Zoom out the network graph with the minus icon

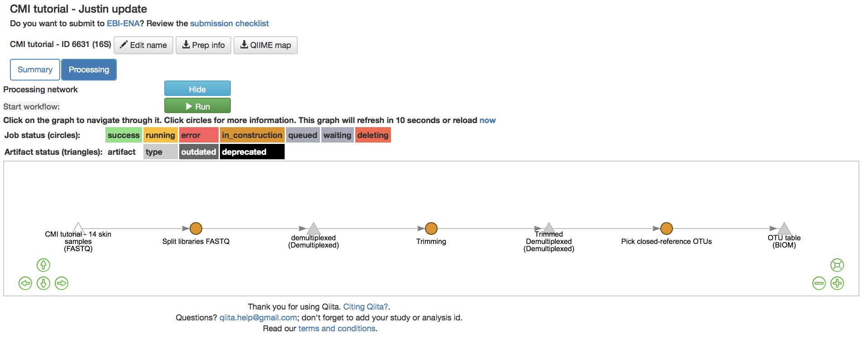(819, 283)
